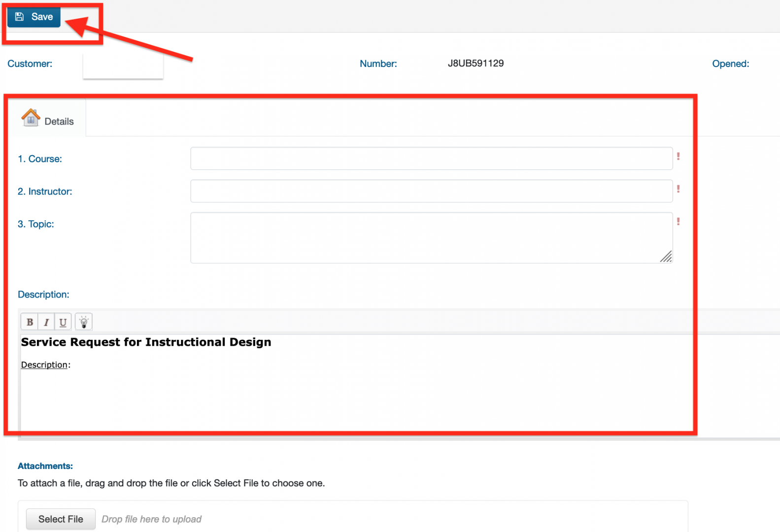Click the required indicator next to Course
780x532 pixels.
(x=678, y=157)
